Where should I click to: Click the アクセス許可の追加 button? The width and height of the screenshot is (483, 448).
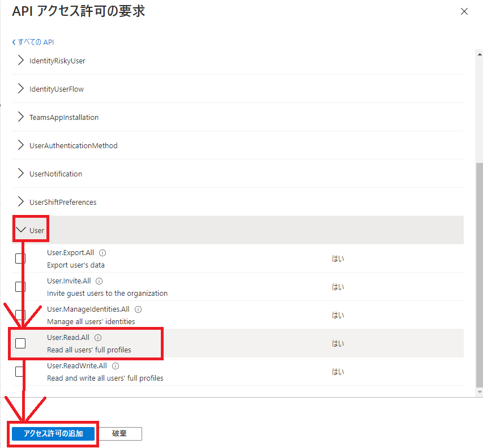[x=53, y=433]
